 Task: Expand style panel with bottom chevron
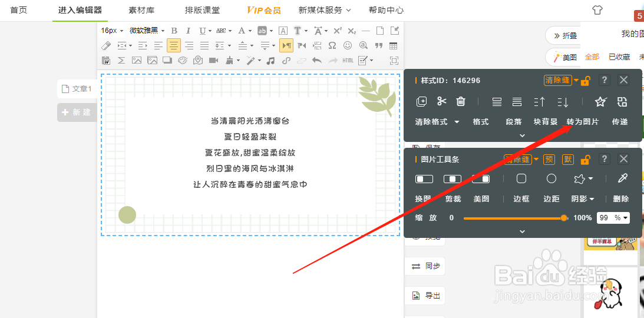[x=523, y=135]
